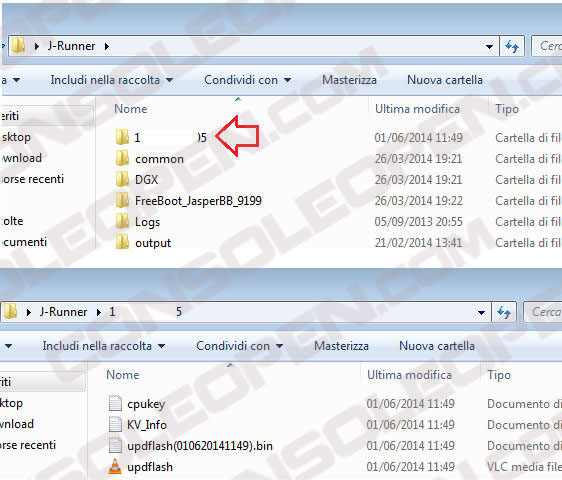This screenshot has width=562, height=480.
Task: Select the cpukey text document icon
Action: click(115, 403)
